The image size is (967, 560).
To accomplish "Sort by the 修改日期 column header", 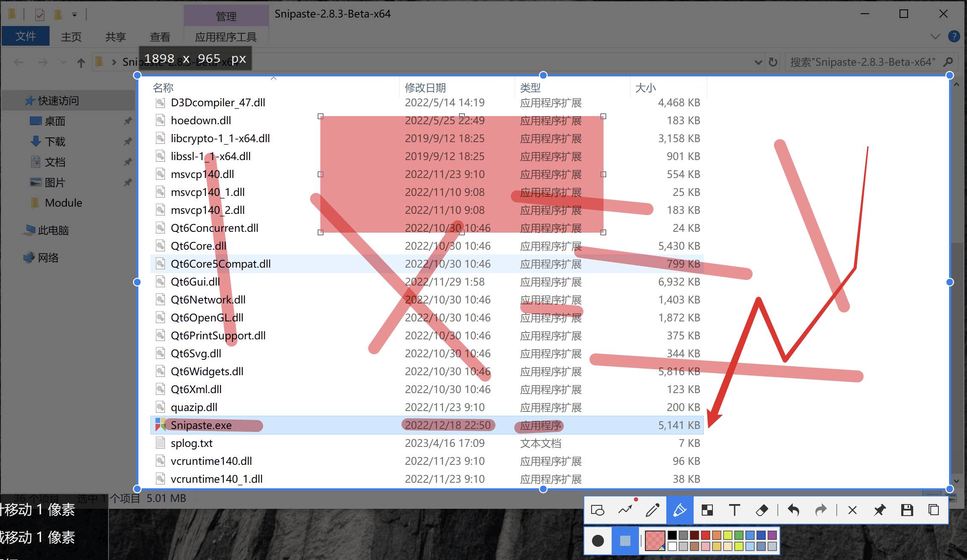I will point(425,88).
